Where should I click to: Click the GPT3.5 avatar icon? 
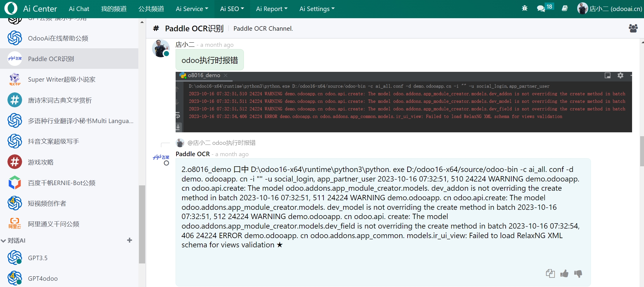pos(15,258)
